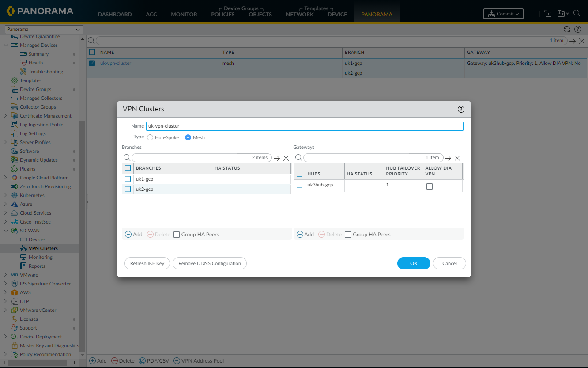
Task: Expand the Server Profiles tree node
Action: click(6, 142)
